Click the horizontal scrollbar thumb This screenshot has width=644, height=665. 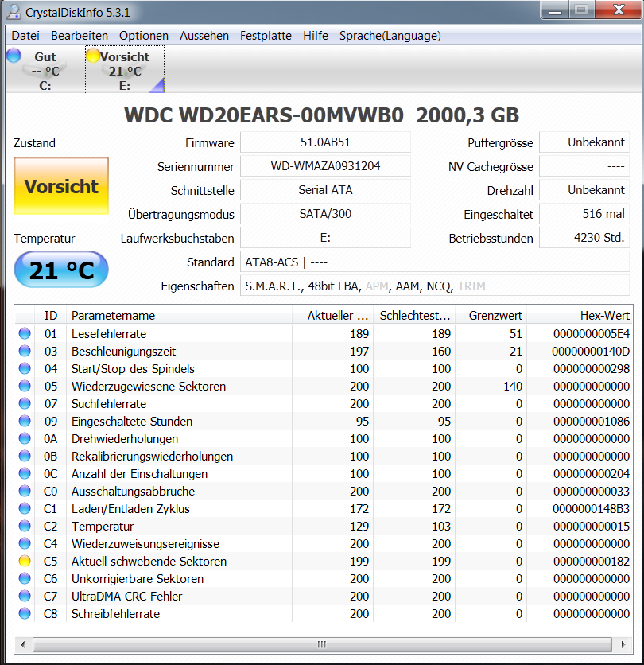pos(322,644)
